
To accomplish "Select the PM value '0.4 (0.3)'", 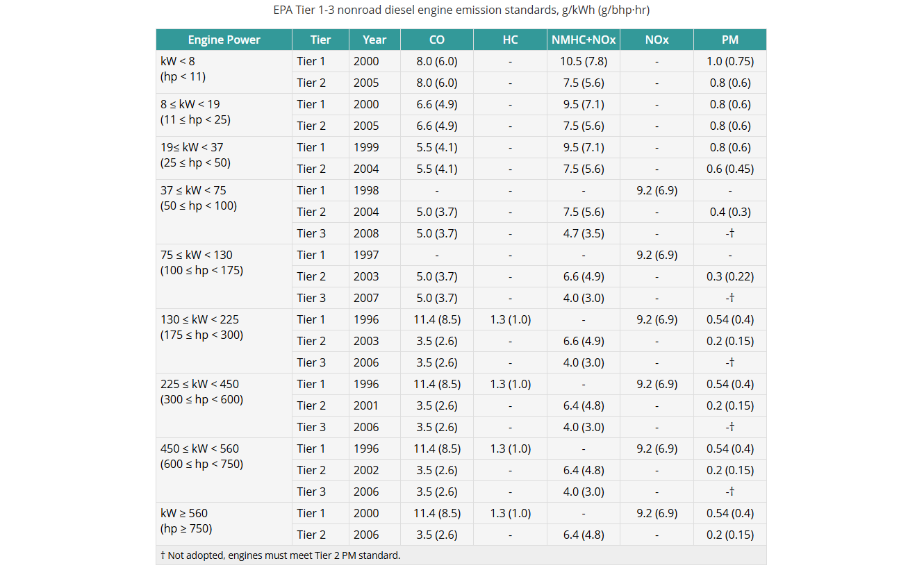I will pyautogui.click(x=730, y=212).
